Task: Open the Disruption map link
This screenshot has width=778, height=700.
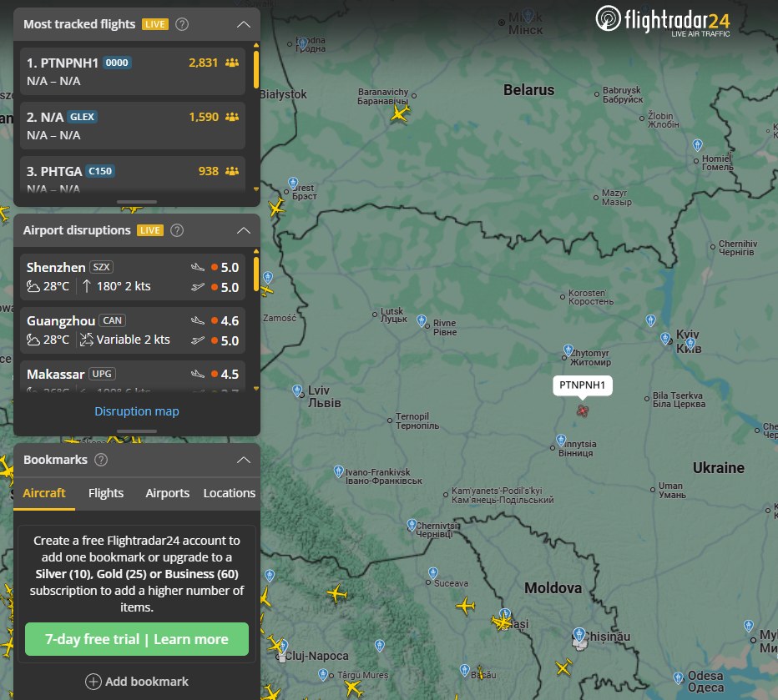Action: click(x=137, y=411)
